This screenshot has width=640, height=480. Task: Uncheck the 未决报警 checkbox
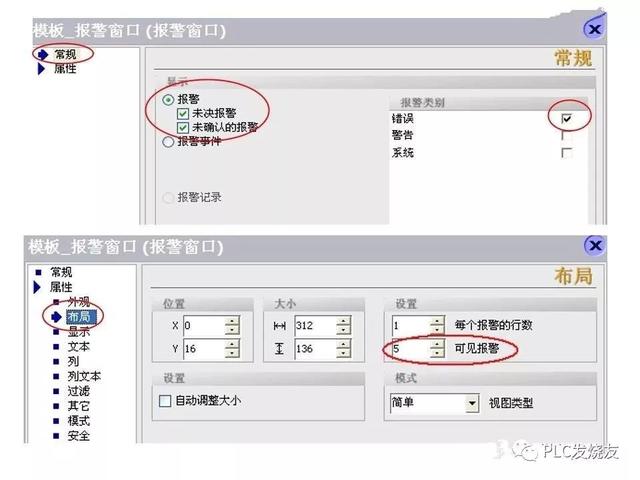(182, 113)
